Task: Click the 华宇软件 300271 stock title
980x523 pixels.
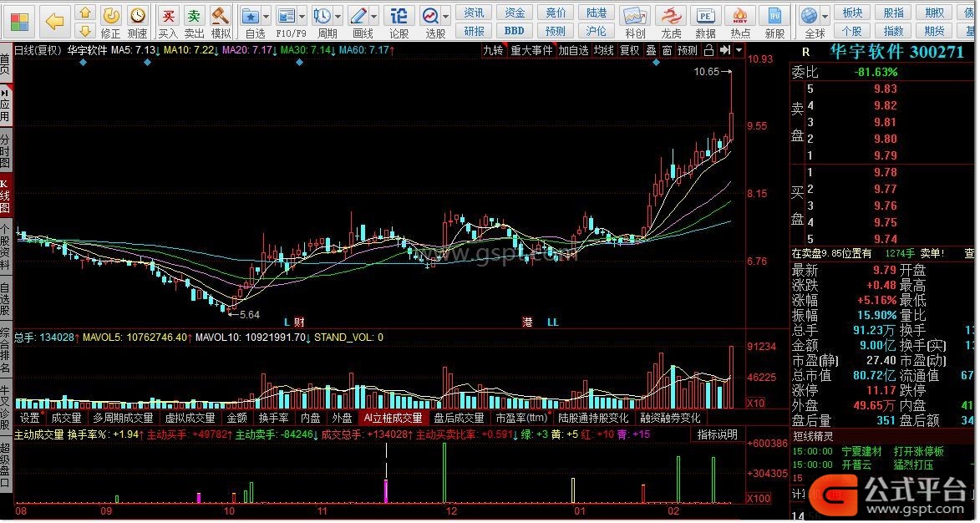Action: [x=897, y=52]
